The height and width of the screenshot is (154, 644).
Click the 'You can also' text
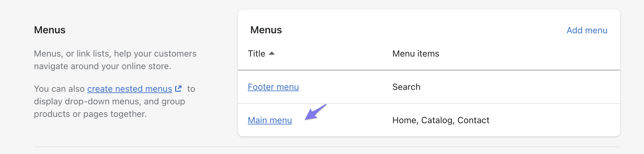pyautogui.click(x=59, y=89)
